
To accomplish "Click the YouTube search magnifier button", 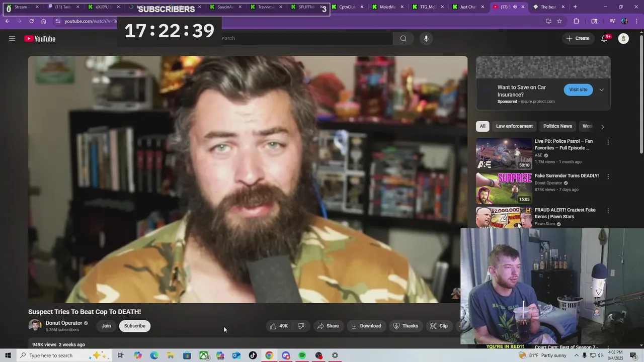I will (404, 39).
